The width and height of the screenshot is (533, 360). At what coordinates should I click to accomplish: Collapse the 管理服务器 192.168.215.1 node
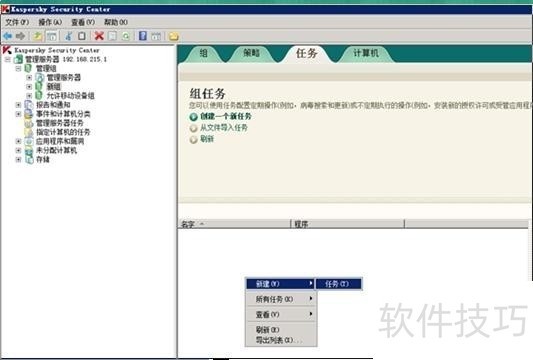click(x=8, y=59)
